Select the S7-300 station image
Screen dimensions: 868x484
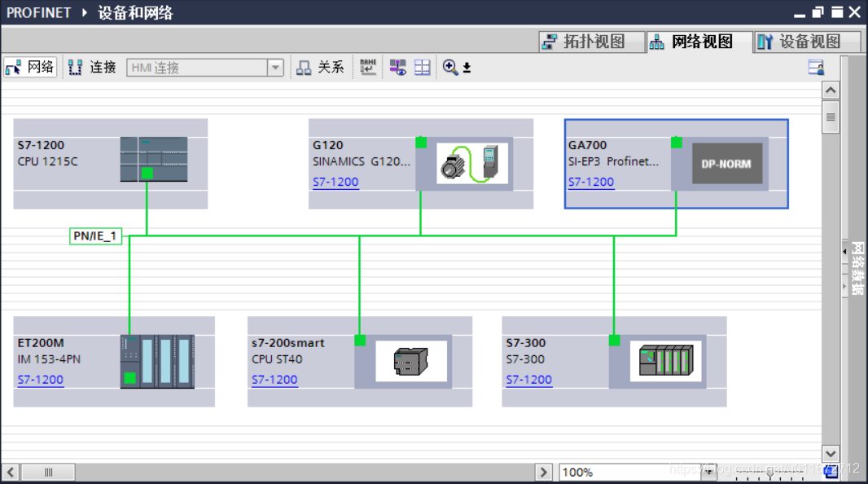pos(665,361)
